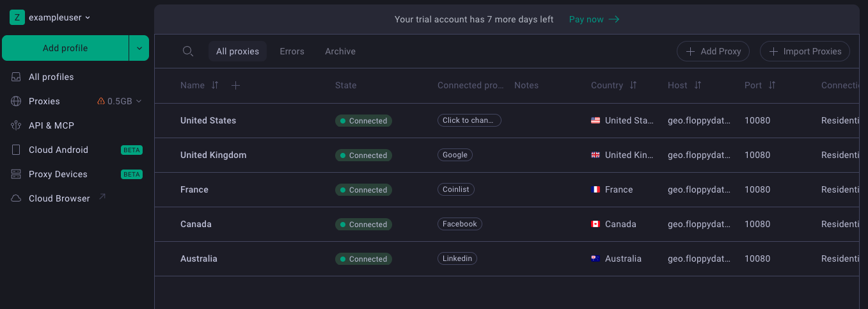The width and height of the screenshot is (868, 309).
Task: Sort proxies by Port column arrows
Action: [x=772, y=85]
